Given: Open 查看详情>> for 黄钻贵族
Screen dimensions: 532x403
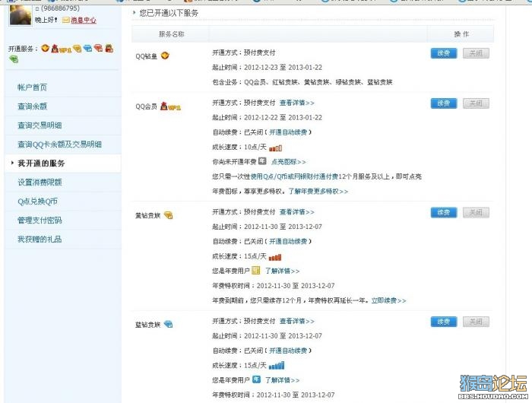Looking at the screenshot, I should [x=297, y=212].
